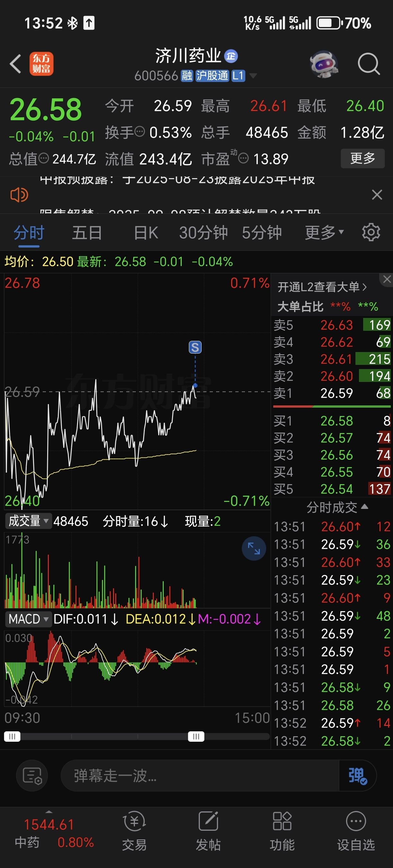The width and height of the screenshot is (393, 868).
Task: Expand chart to fullscreen icon
Action: click(254, 548)
